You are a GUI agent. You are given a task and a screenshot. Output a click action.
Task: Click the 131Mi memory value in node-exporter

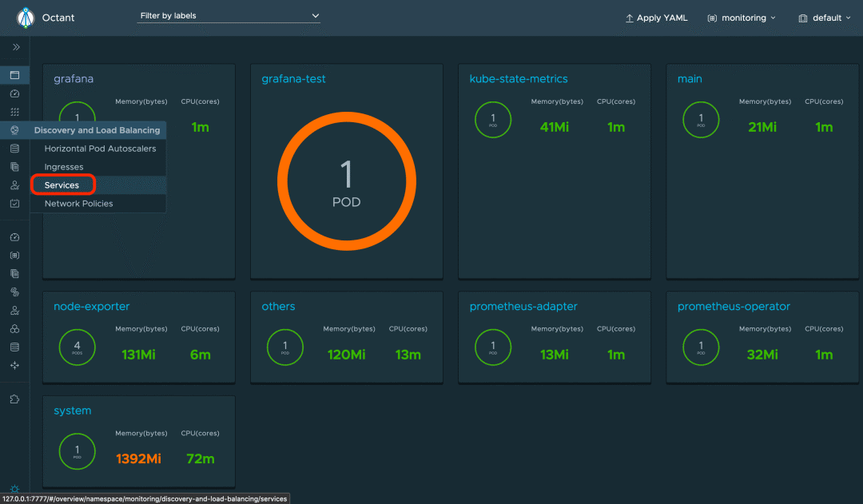point(139,355)
